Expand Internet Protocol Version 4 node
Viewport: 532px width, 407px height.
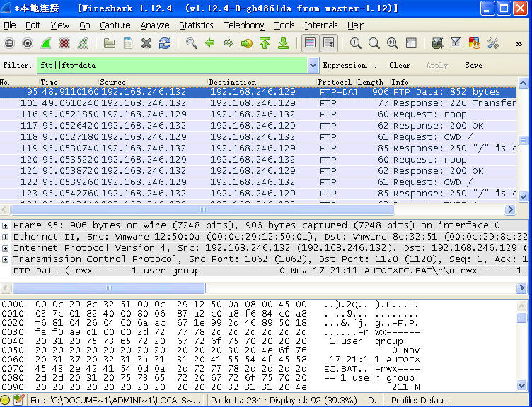tap(5, 249)
